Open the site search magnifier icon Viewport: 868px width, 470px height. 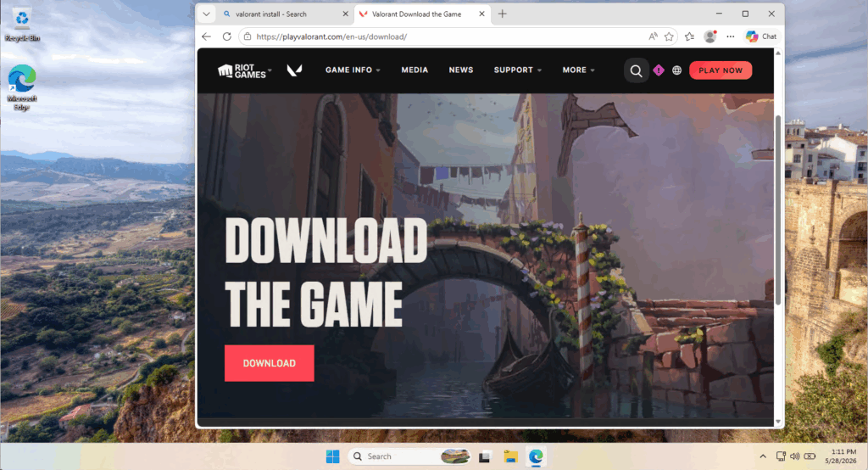click(636, 70)
